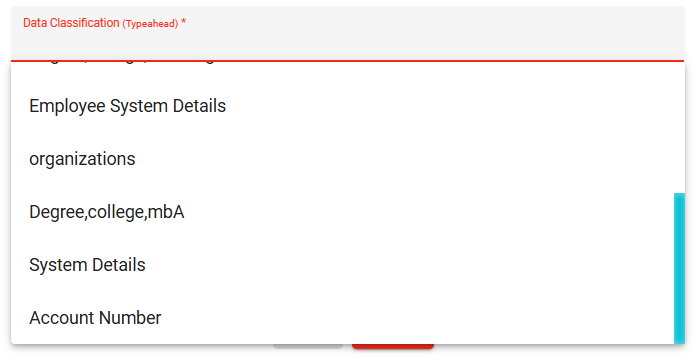698x362 pixels.
Task: Click the red underline of Data Classification
Action: (348, 61)
